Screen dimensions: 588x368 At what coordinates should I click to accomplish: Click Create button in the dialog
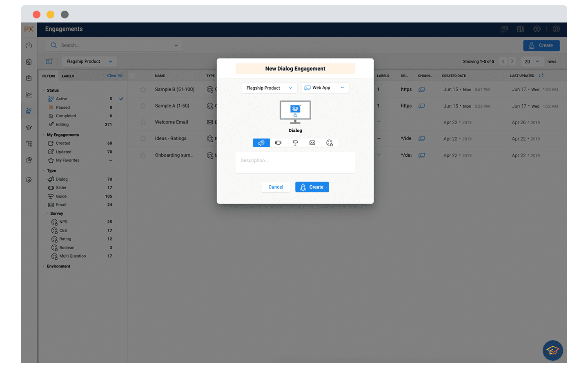[x=312, y=187]
